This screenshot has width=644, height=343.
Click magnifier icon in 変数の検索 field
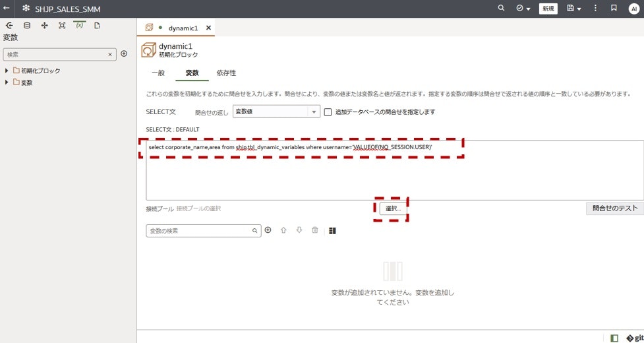pos(255,231)
